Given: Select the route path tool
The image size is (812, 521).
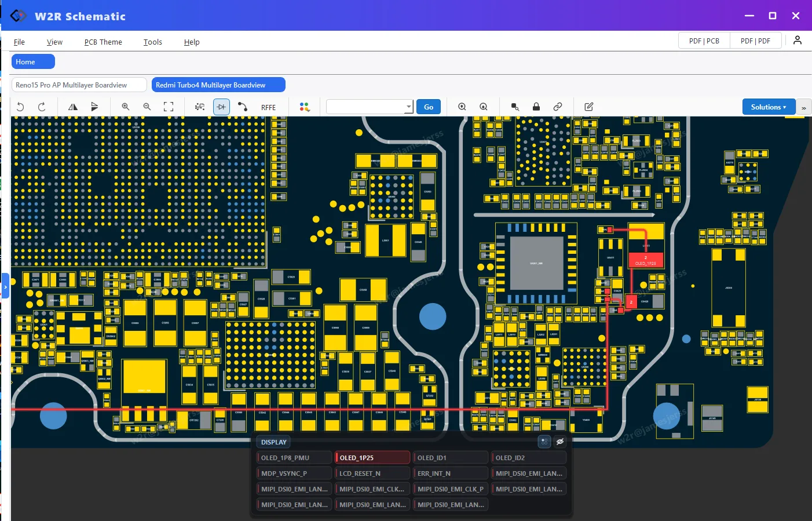Looking at the screenshot, I should [243, 107].
